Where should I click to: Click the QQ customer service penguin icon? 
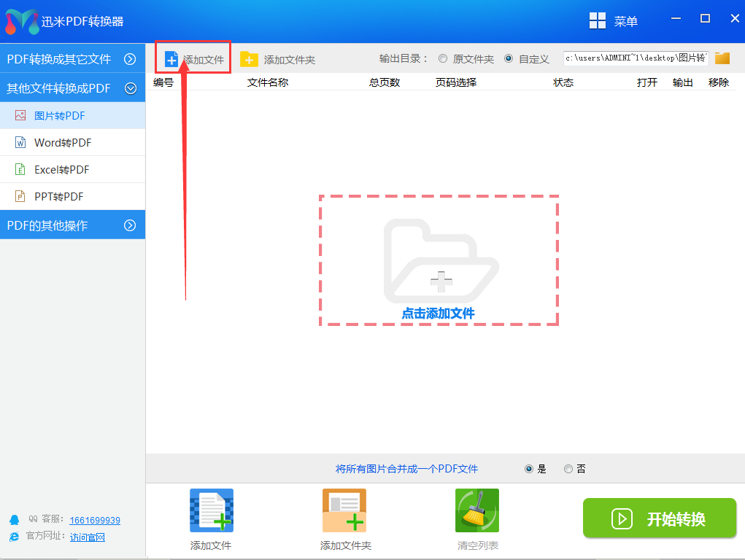(14, 520)
